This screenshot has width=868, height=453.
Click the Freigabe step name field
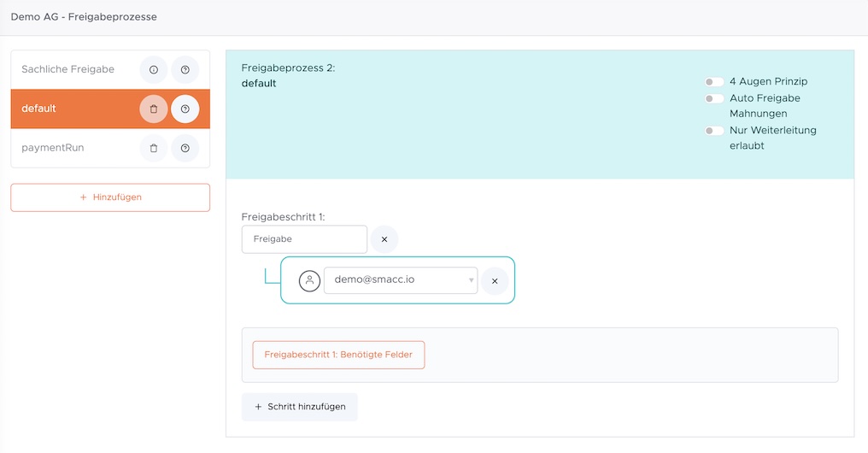coord(304,239)
